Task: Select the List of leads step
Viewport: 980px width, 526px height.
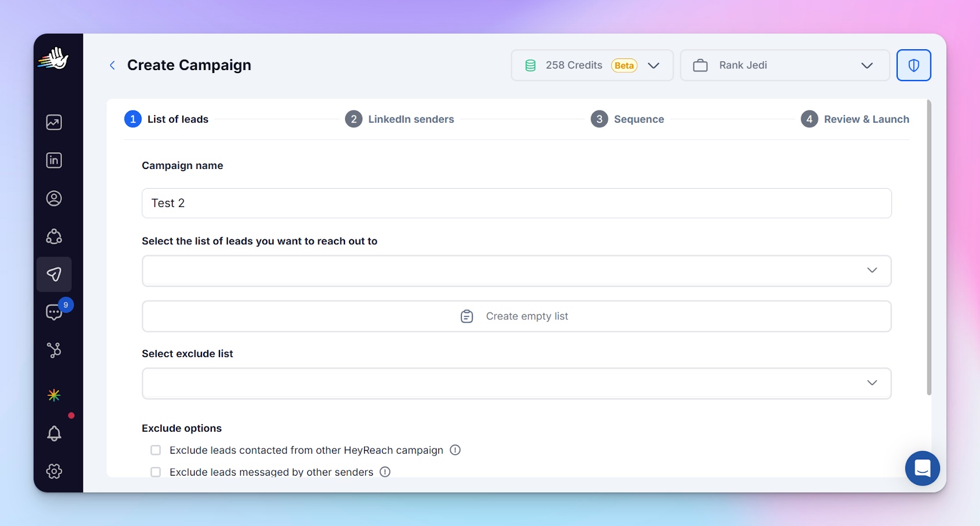Action: tap(167, 119)
